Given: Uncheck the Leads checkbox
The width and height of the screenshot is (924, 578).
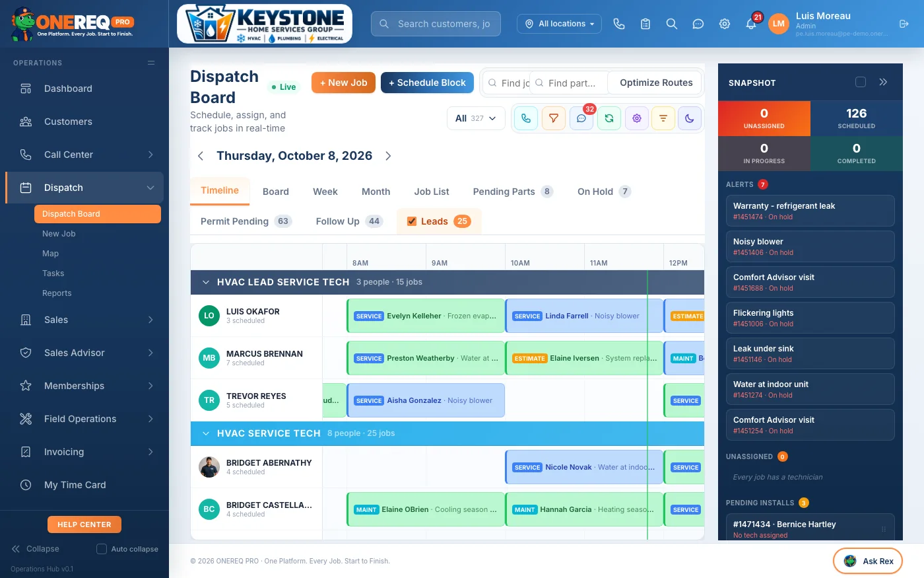Looking at the screenshot, I should (x=412, y=221).
